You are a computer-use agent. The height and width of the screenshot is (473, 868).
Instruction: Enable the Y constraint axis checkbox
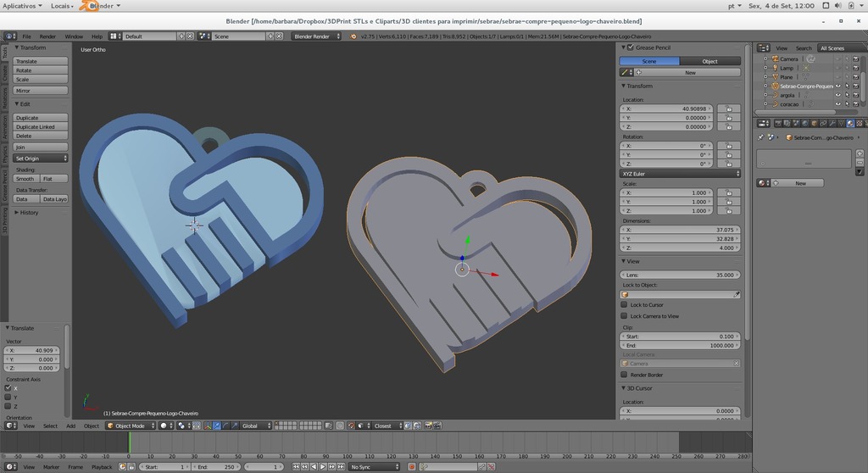click(8, 397)
